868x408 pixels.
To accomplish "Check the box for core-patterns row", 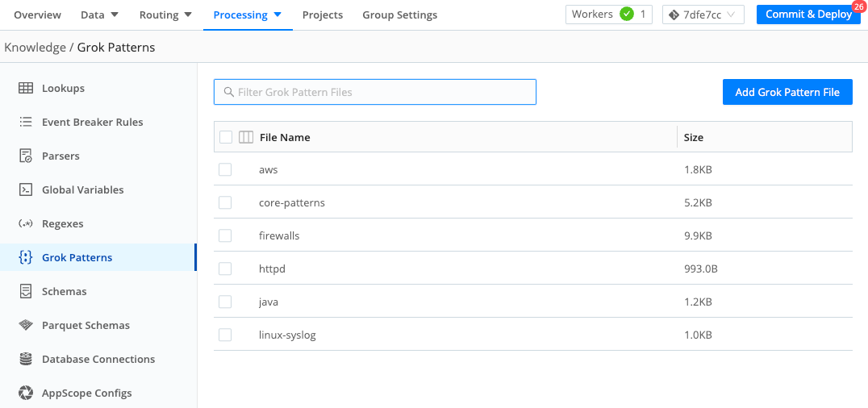I will pyautogui.click(x=225, y=202).
